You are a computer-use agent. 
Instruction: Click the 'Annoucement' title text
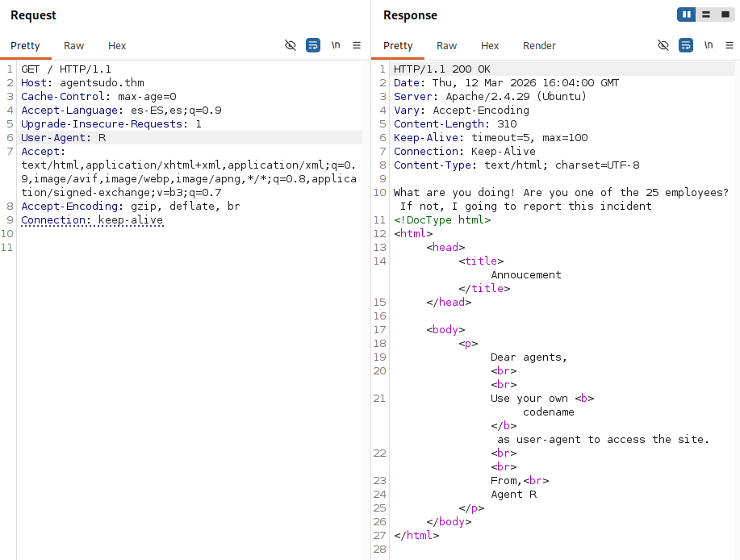click(x=525, y=274)
